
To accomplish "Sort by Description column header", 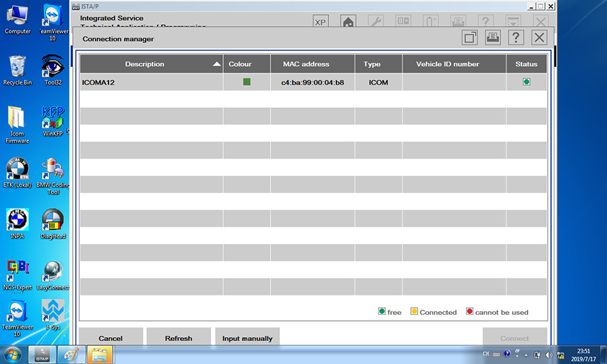I will pyautogui.click(x=151, y=64).
